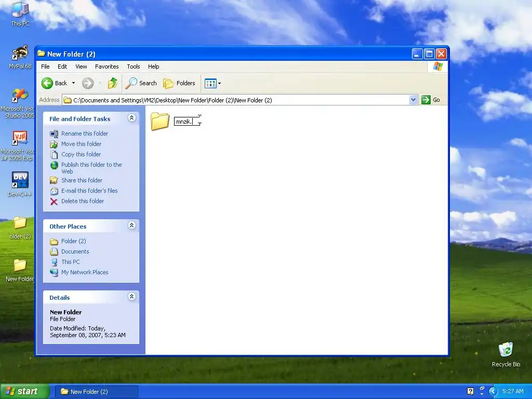Select Dev-C++ desktop shortcut

click(x=20, y=184)
